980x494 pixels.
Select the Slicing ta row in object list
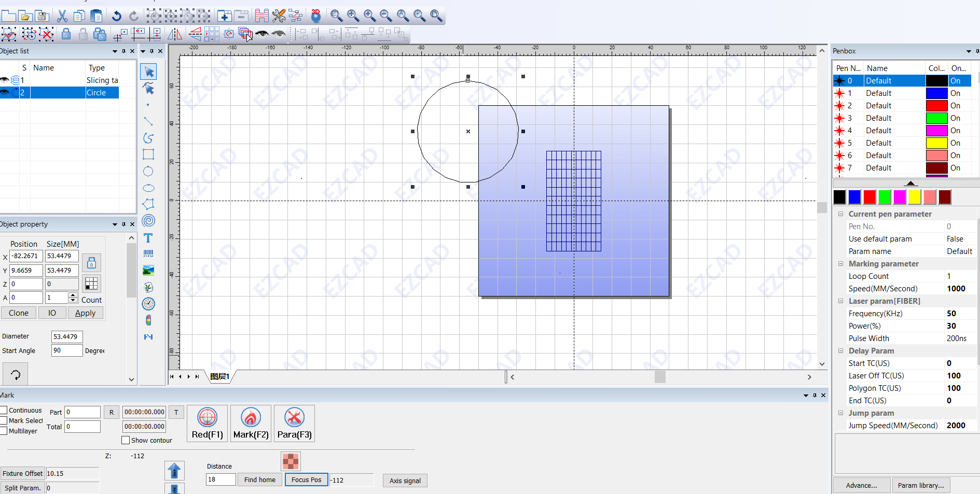(x=59, y=80)
